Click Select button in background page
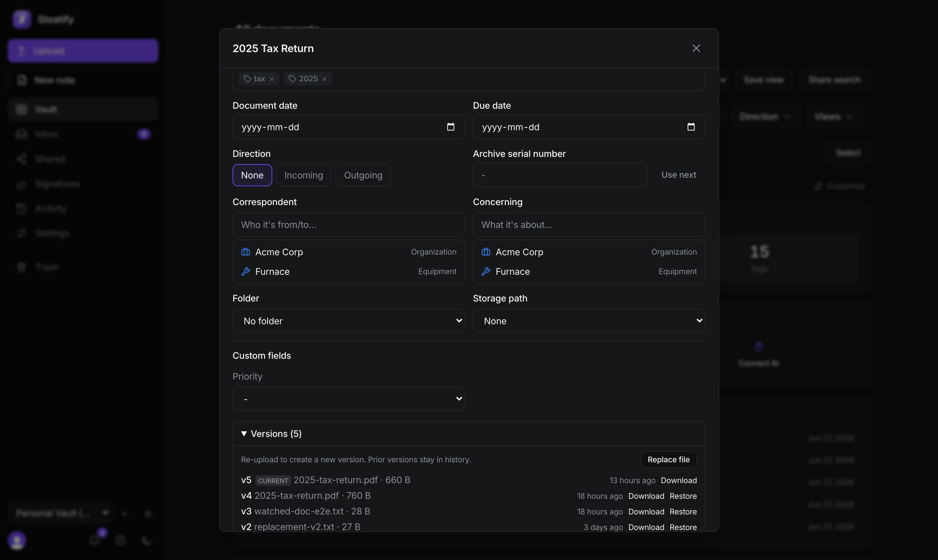This screenshot has width=938, height=560. 848,152
